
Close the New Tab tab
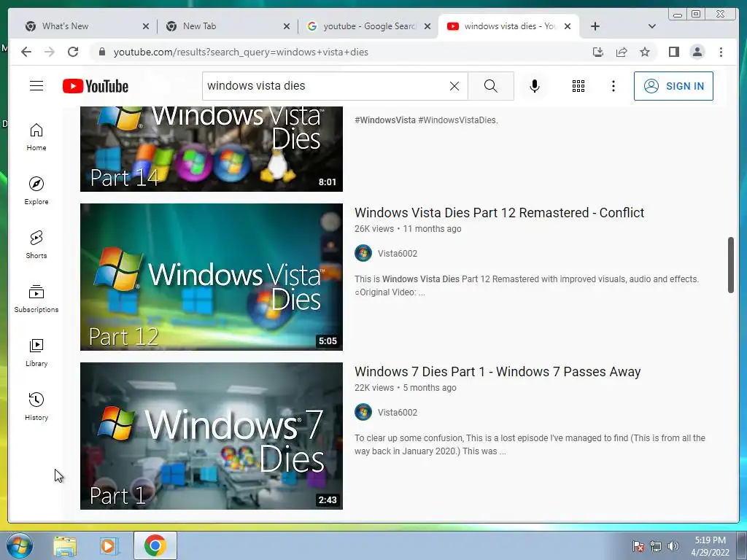(x=286, y=26)
